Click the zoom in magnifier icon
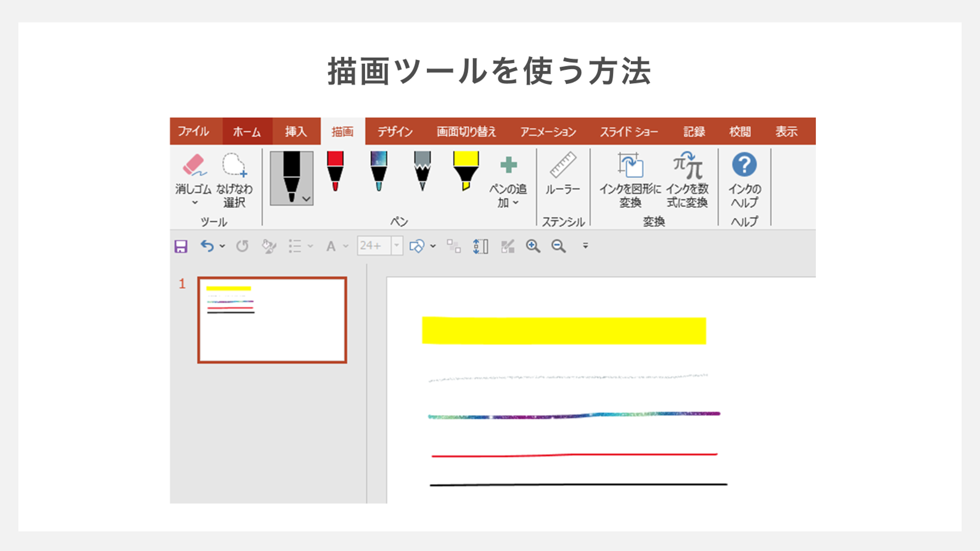This screenshot has height=551, width=980. pos(533,246)
